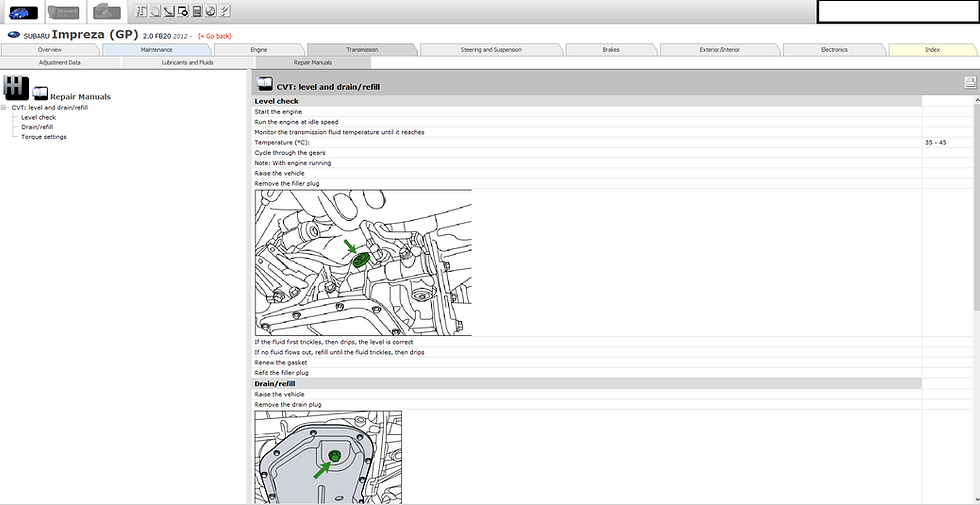Image resolution: width=980 pixels, height=505 pixels.
Task: Print the page using printer icon
Action: [970, 82]
